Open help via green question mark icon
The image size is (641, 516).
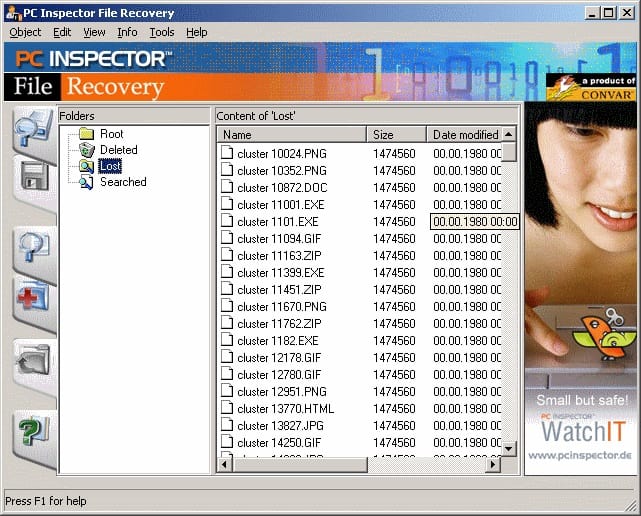[34, 430]
